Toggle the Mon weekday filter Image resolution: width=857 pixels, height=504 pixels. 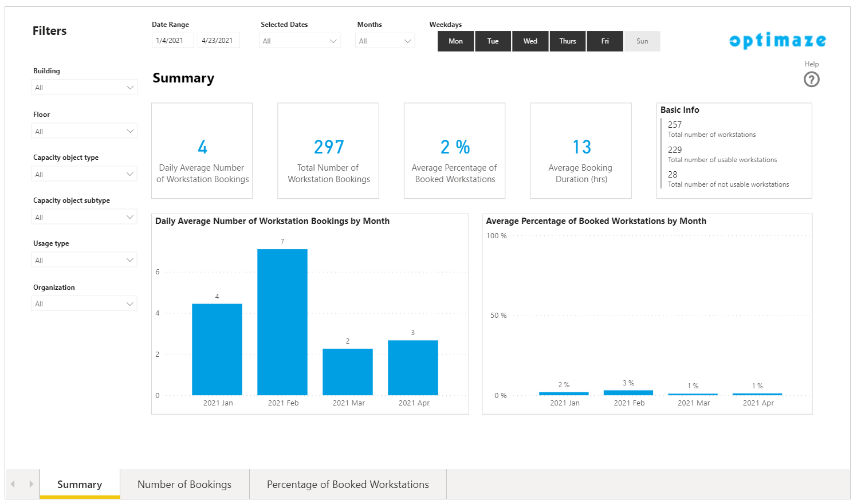[x=455, y=41]
